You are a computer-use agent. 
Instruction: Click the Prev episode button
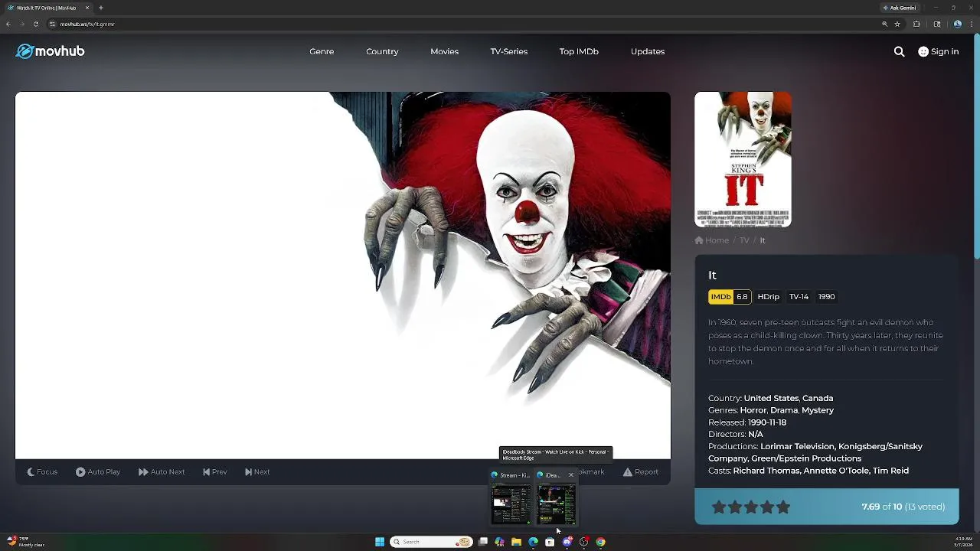point(214,472)
